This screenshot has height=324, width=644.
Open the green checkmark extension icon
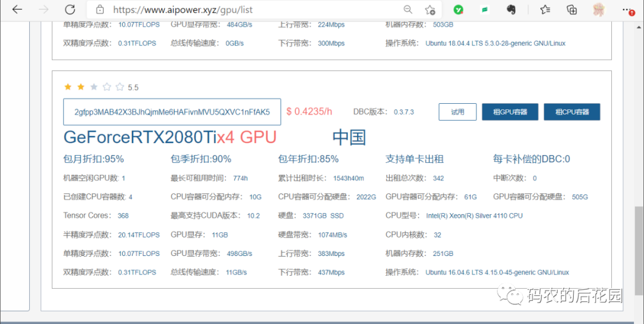pyautogui.click(x=459, y=10)
